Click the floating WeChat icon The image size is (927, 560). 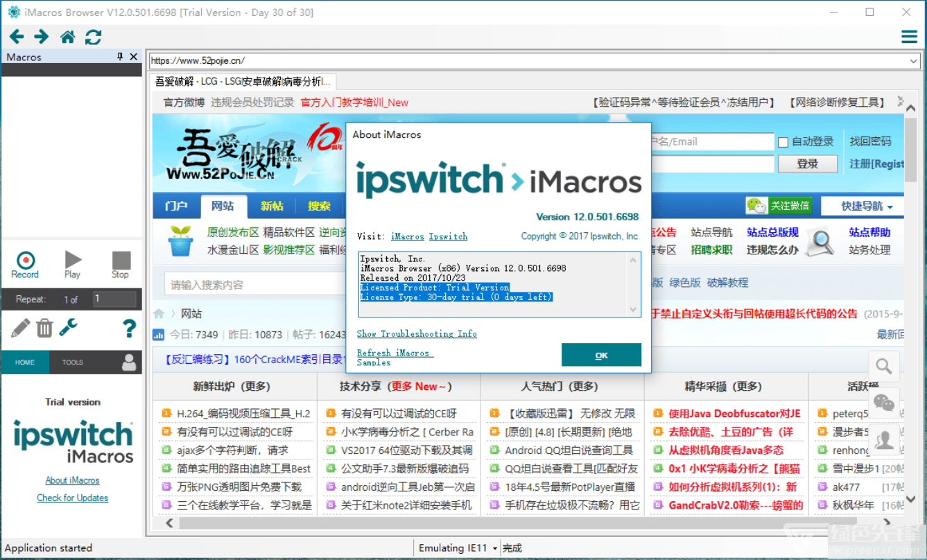(883, 403)
